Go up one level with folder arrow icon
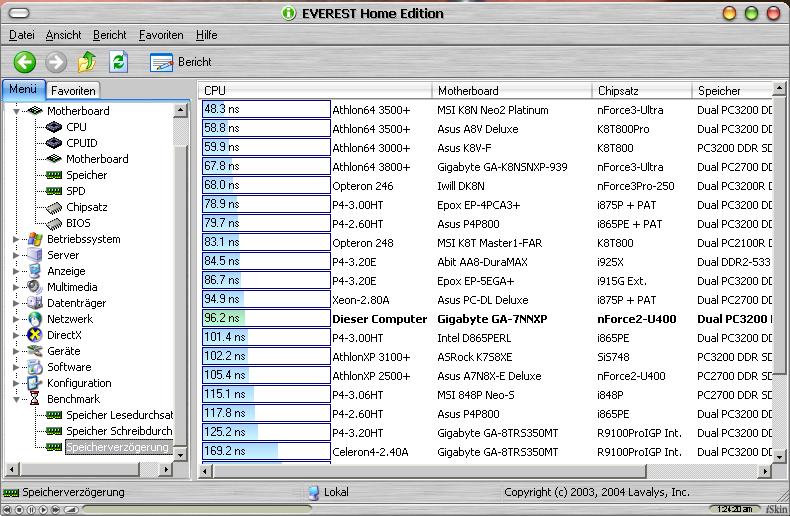This screenshot has height=516, width=790. coord(87,62)
